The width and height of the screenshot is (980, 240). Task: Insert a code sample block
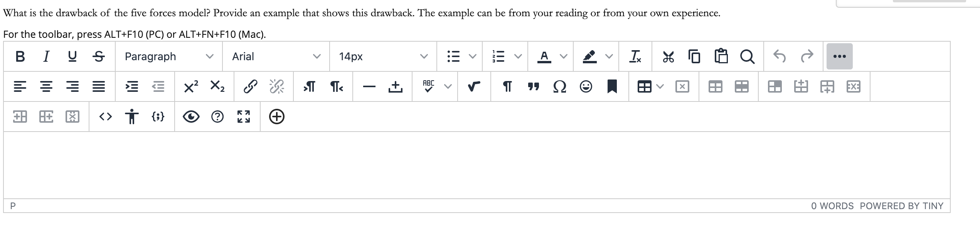click(158, 117)
